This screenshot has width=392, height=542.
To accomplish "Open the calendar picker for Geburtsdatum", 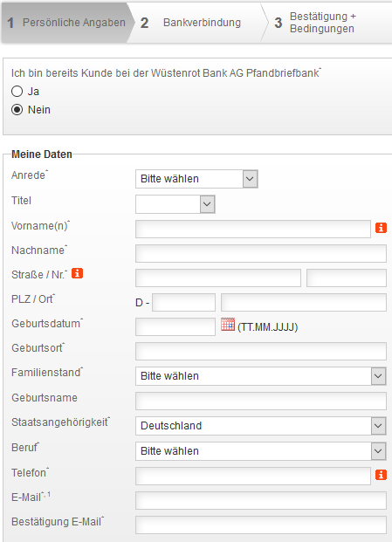I will 228,324.
